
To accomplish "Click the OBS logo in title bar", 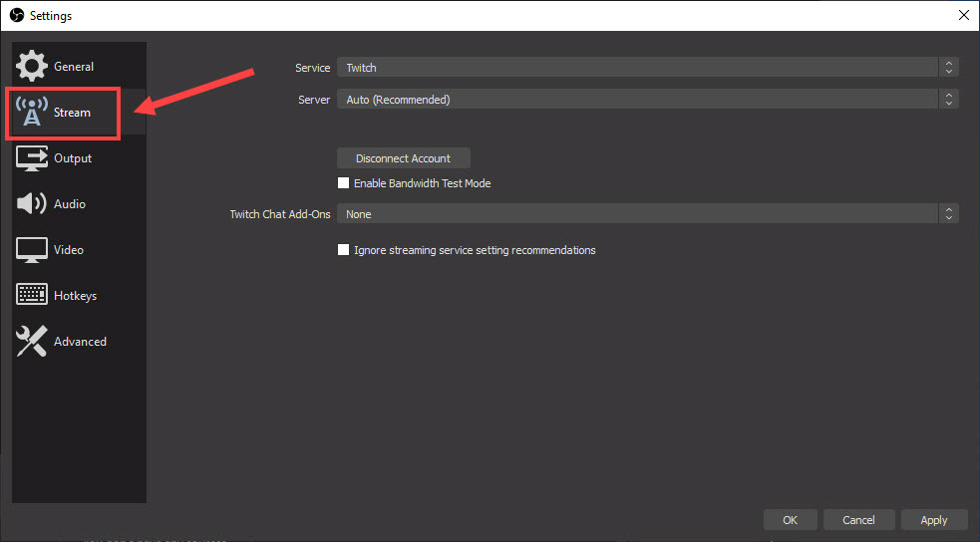I will coord(16,16).
